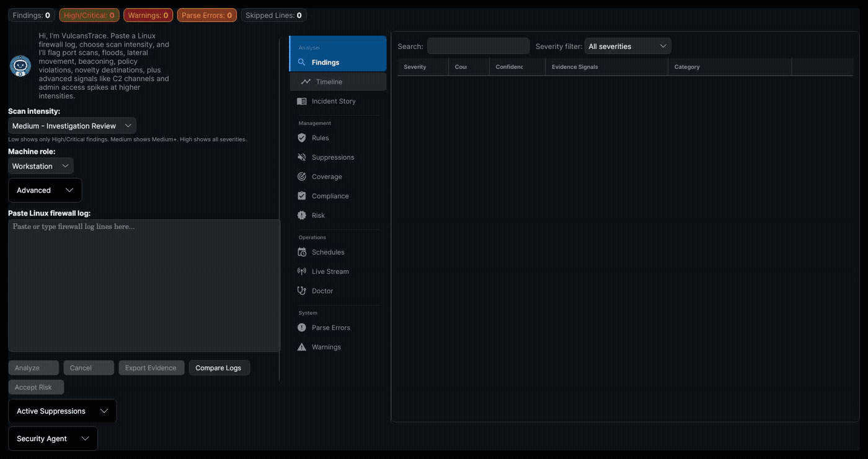Go to the Live Stream page
The height and width of the screenshot is (459, 868).
[338, 271]
